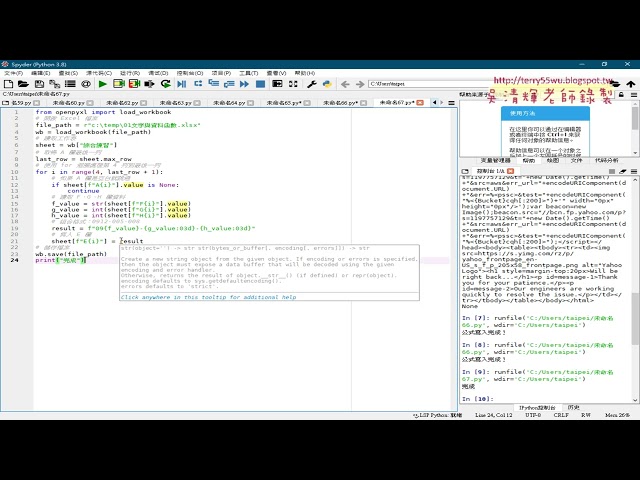Switch to the 未命名62.py tab
640x480 pixels.
coord(122,103)
